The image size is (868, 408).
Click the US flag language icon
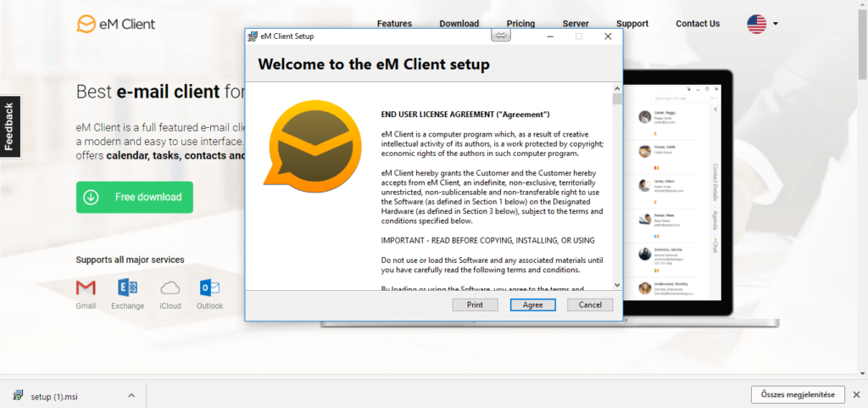coord(756,24)
